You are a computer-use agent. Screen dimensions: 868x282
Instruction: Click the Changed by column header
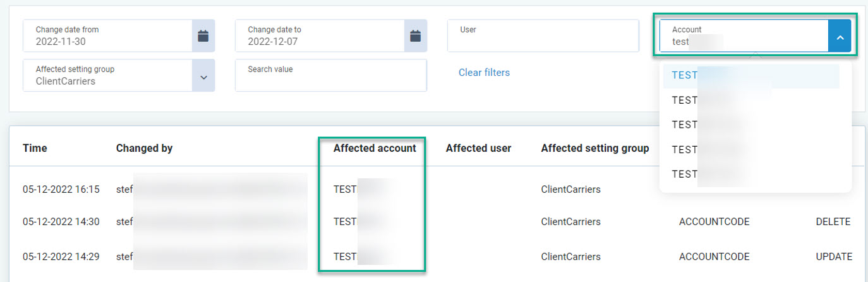[x=144, y=148]
